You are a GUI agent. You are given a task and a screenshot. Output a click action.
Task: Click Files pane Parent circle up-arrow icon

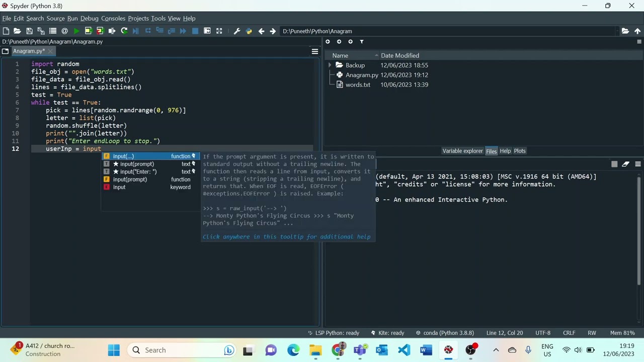pos(350,42)
